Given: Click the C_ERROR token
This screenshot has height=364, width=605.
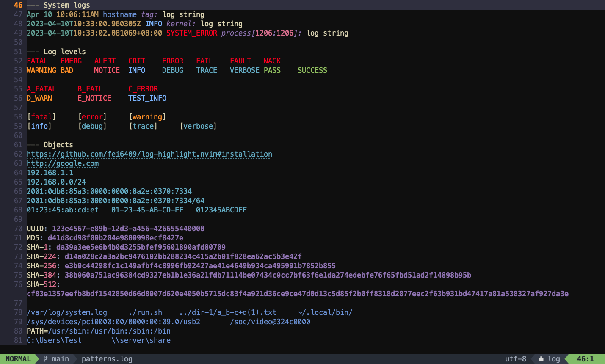Looking at the screenshot, I should 143,89.
